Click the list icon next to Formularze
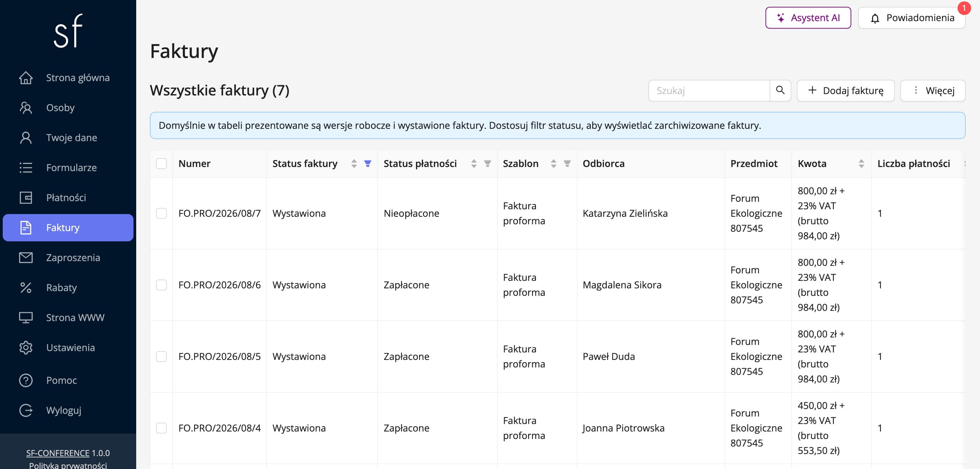Viewport: 980px width, 469px height. click(26, 167)
